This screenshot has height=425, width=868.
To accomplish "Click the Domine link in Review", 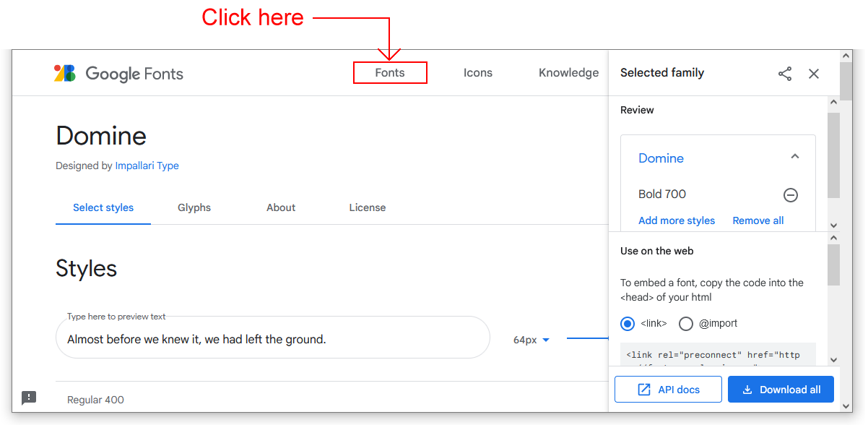I will [661, 158].
